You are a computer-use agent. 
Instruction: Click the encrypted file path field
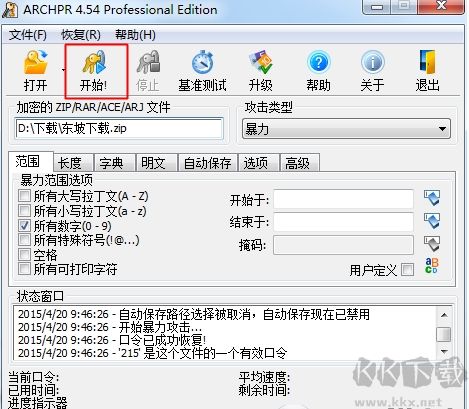(x=119, y=128)
